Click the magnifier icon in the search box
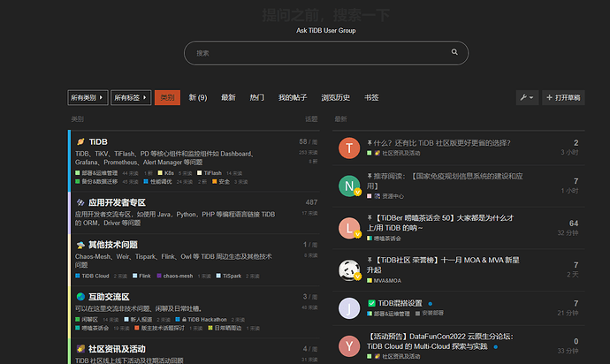Screen dimensions: 610x364 [454, 52]
